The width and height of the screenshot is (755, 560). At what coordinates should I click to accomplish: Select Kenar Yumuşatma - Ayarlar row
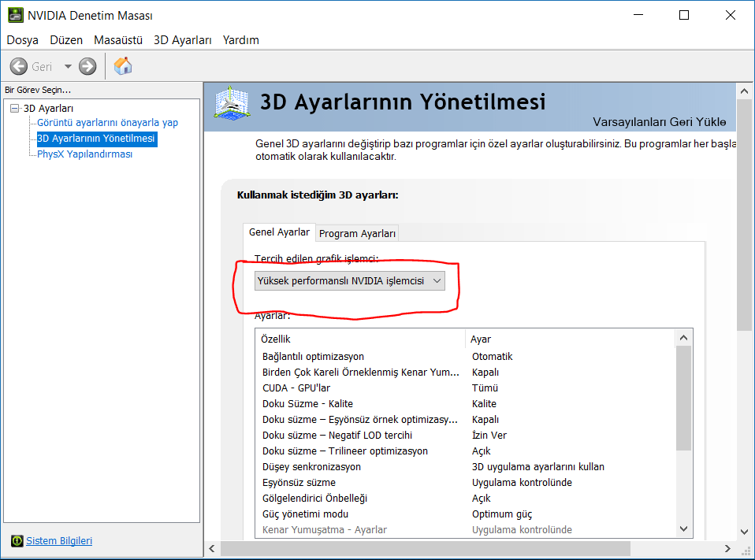466,530
